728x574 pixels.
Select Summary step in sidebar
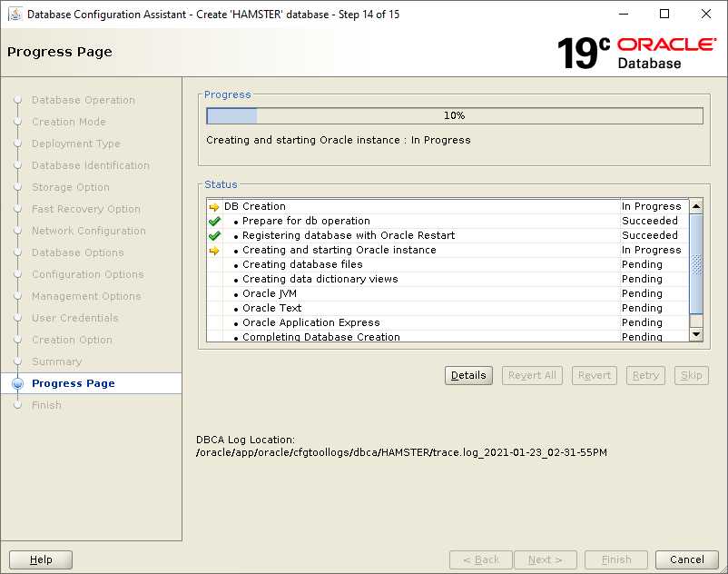coord(57,361)
